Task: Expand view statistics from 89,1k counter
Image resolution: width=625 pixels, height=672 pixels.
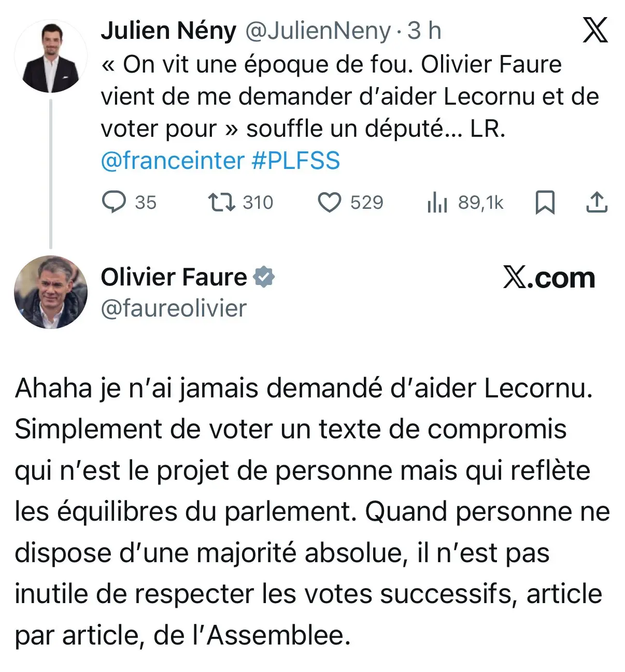Action: (x=481, y=203)
